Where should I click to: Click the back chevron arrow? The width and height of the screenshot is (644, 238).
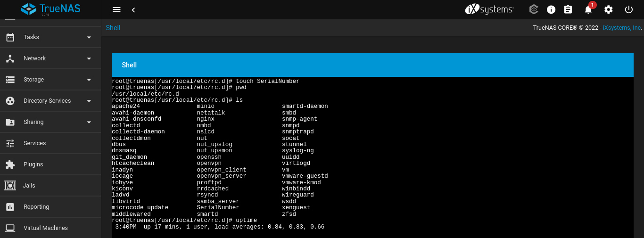133,10
